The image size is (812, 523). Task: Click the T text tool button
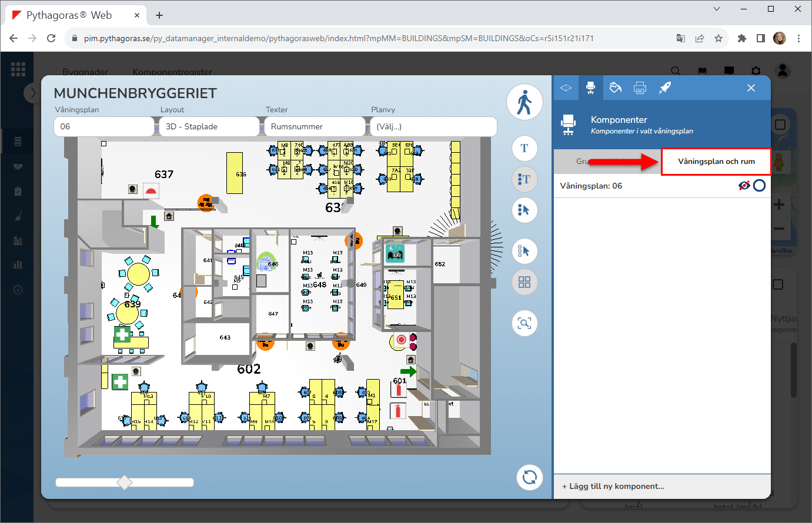tap(524, 148)
